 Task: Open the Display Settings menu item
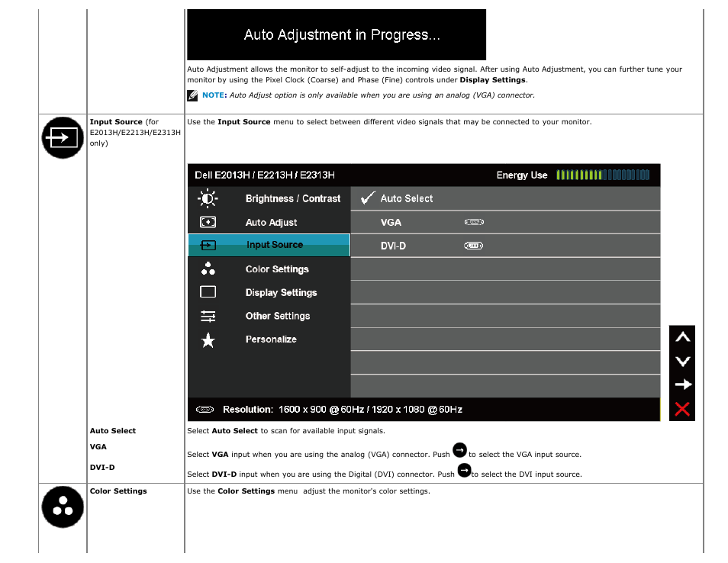281,293
